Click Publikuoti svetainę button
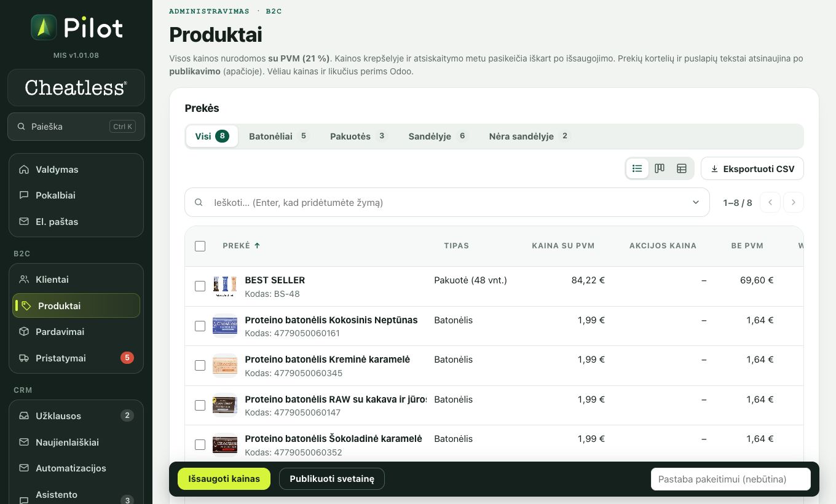This screenshot has width=836, height=504. pos(332,479)
